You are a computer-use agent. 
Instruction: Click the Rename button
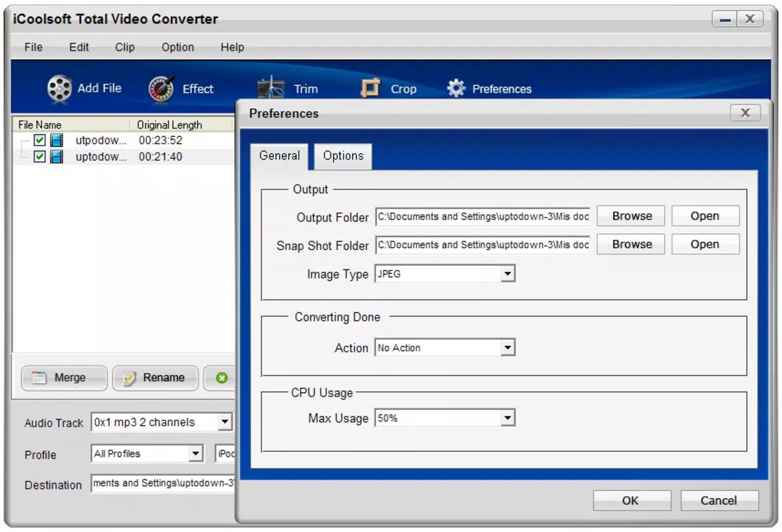[155, 378]
